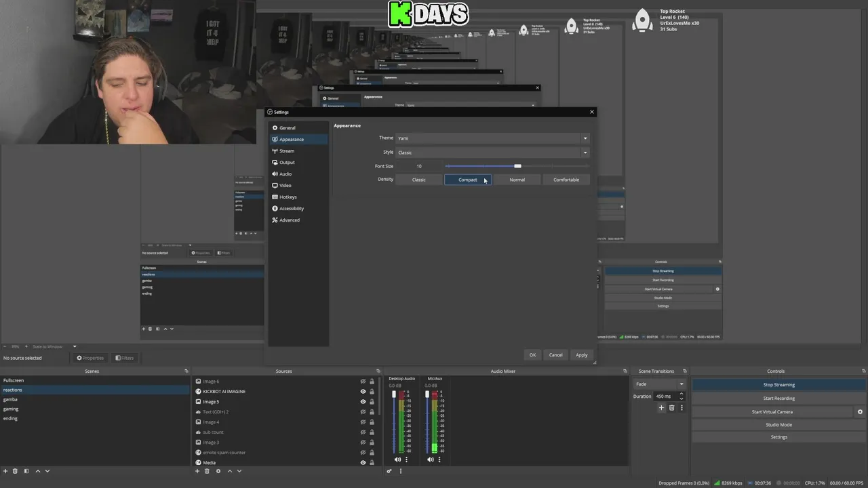This screenshot has width=868, height=488.
Task: Mute Desktop Audio speaker icon
Action: point(397,460)
